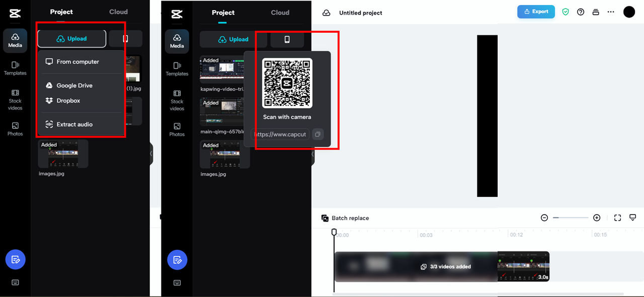Open Photos in the panel with the QR code
This screenshot has width=644, height=297.
click(x=177, y=130)
